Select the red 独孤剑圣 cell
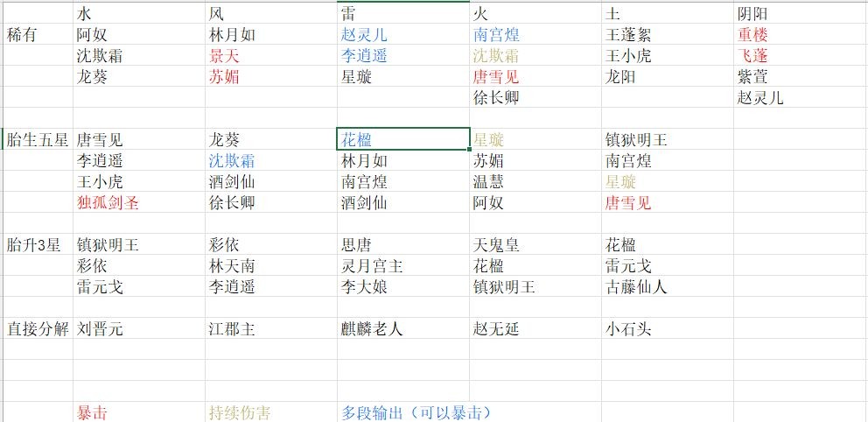The height and width of the screenshot is (422, 868). click(139, 203)
